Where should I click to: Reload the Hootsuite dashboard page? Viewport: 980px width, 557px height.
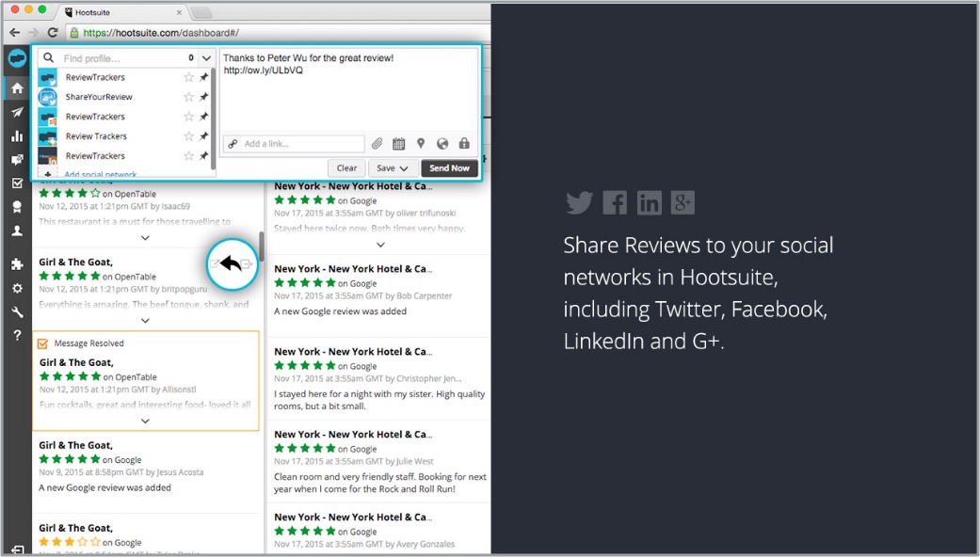(x=53, y=33)
